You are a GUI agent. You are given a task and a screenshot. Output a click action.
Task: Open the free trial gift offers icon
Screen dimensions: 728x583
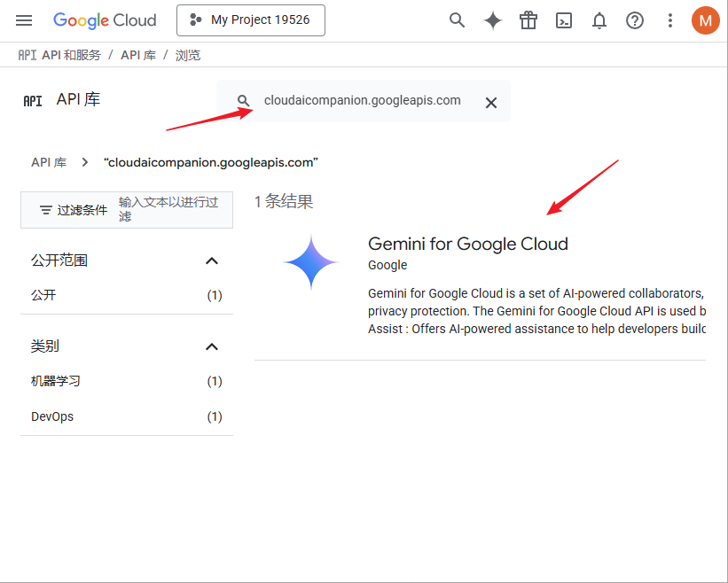click(528, 19)
